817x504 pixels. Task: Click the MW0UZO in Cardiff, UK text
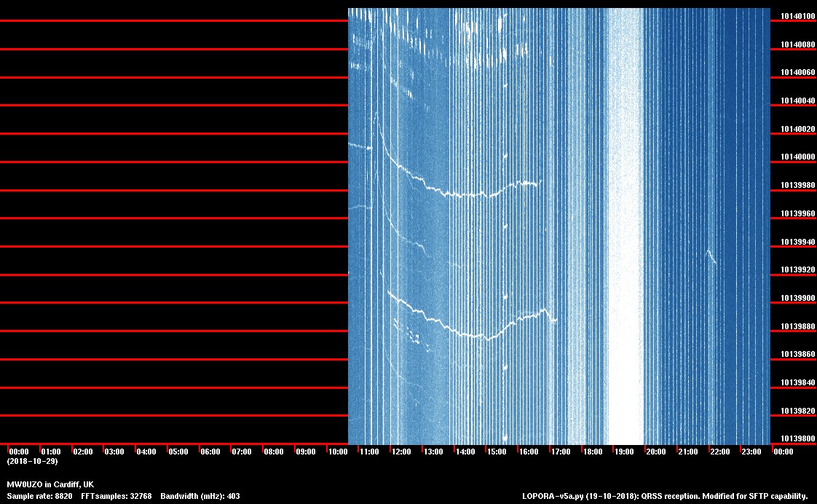click(x=50, y=484)
